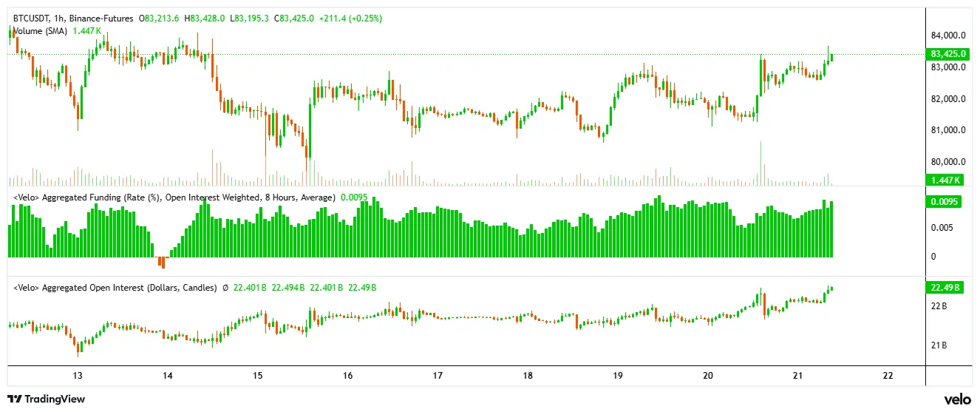Click date 19 on the time axis
Viewport: 980px width, 412px height.
pyautogui.click(x=618, y=376)
